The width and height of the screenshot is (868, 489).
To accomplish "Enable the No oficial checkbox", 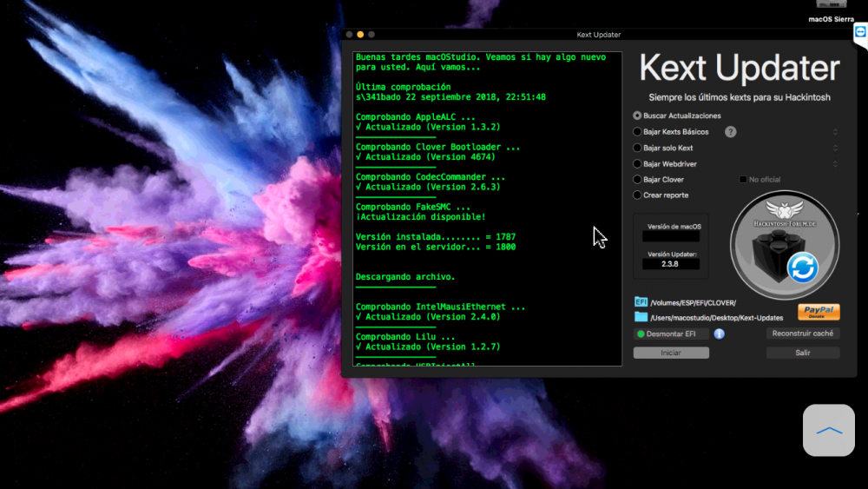I will click(x=743, y=180).
